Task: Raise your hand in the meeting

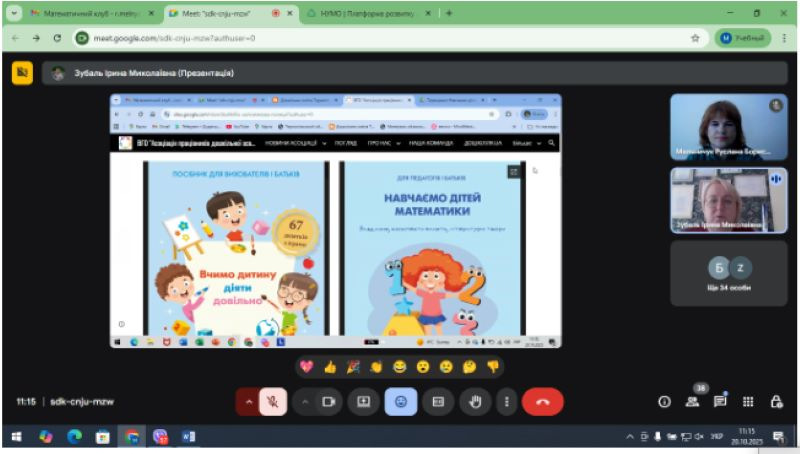Action: click(x=476, y=401)
